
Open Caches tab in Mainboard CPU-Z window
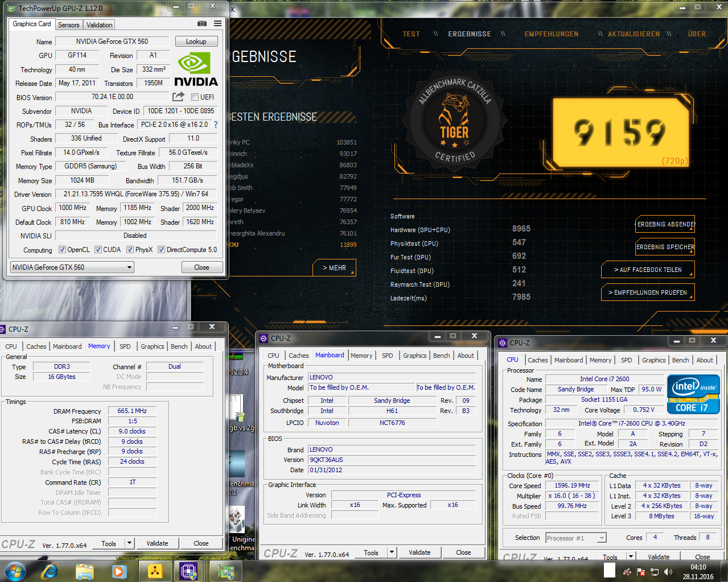point(298,356)
